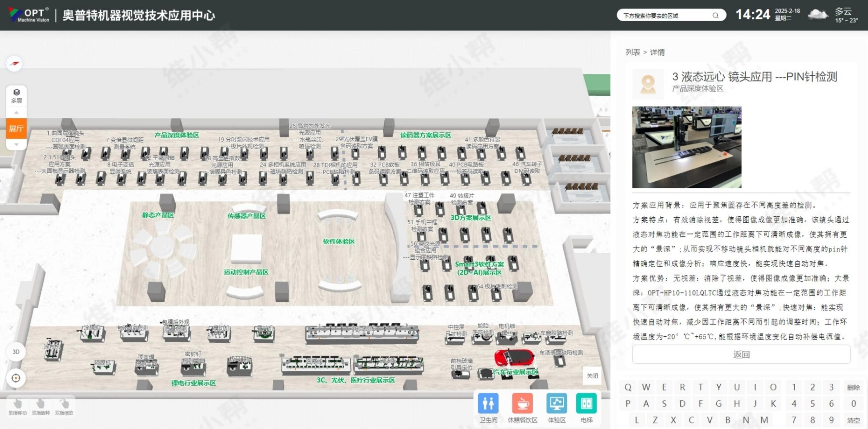Tap keyboard key Z

(x=655, y=420)
